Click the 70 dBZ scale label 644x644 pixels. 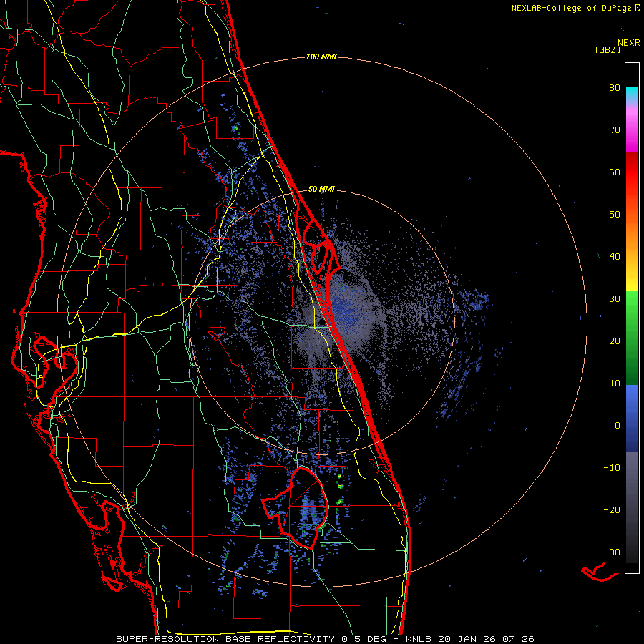click(x=615, y=130)
